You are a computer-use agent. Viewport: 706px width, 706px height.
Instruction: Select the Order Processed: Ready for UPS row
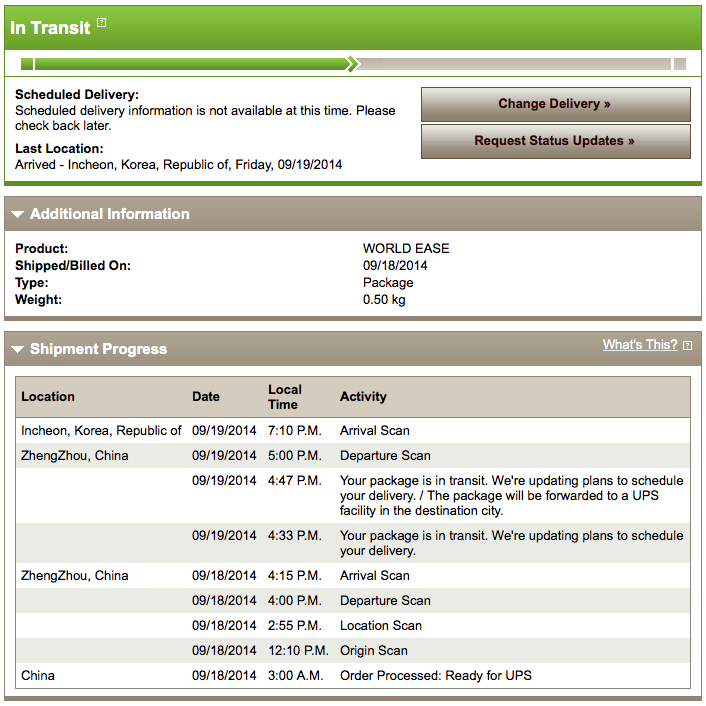coord(353,675)
